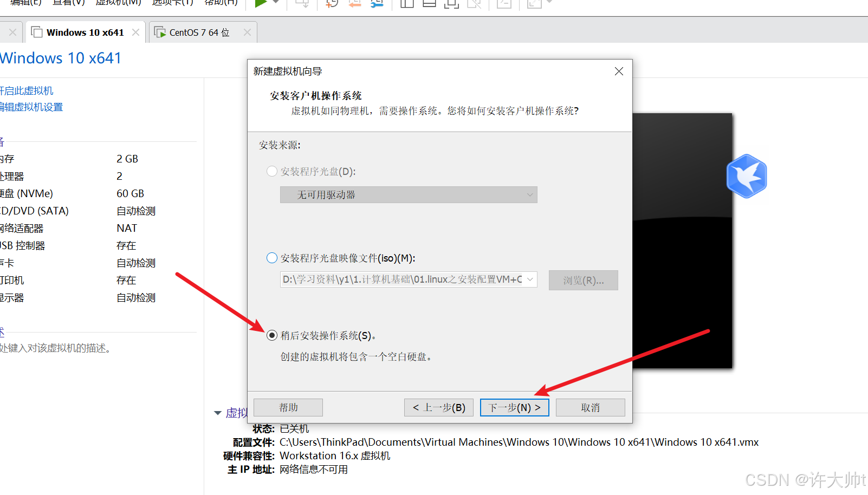
Task: Open the 帮助(H) menu
Action: [221, 3]
